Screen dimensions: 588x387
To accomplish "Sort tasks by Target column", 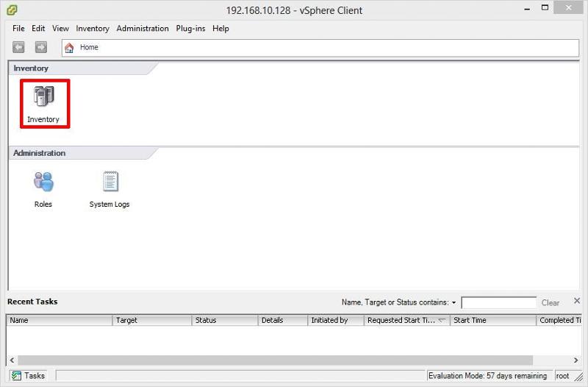I will (152, 320).
